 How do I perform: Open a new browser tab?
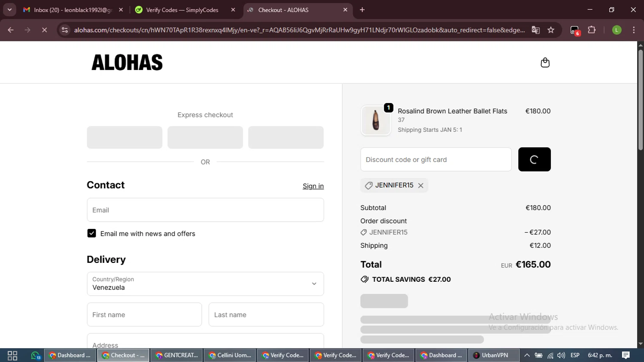(362, 10)
